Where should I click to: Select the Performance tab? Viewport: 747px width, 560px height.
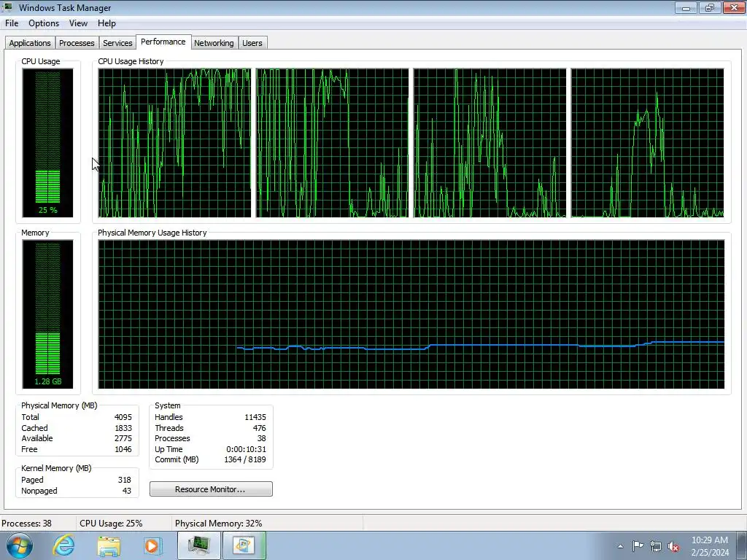tap(163, 42)
